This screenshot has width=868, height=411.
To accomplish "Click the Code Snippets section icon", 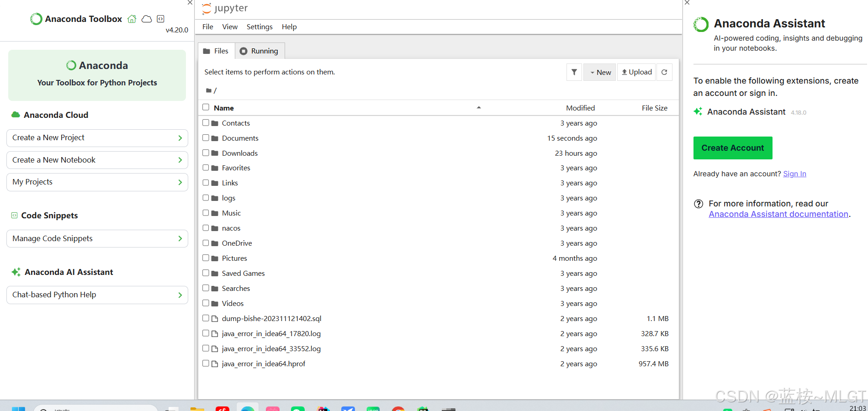I will tap(15, 215).
